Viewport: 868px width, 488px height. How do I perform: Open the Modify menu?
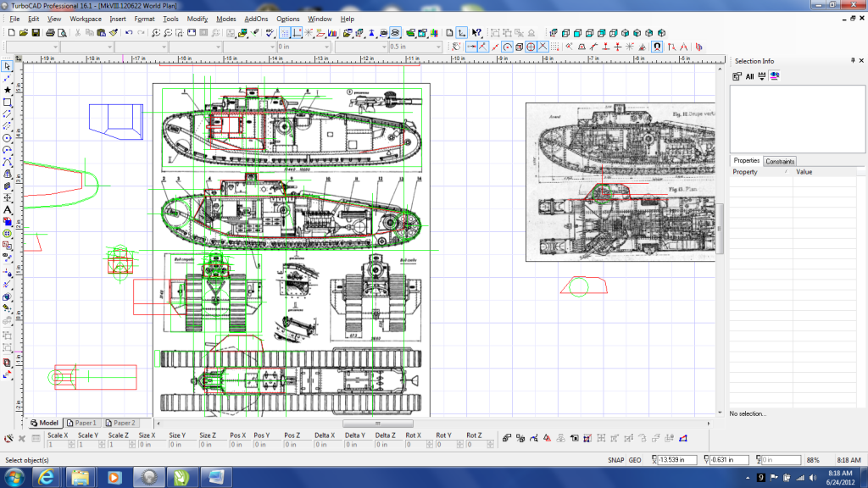(x=197, y=19)
